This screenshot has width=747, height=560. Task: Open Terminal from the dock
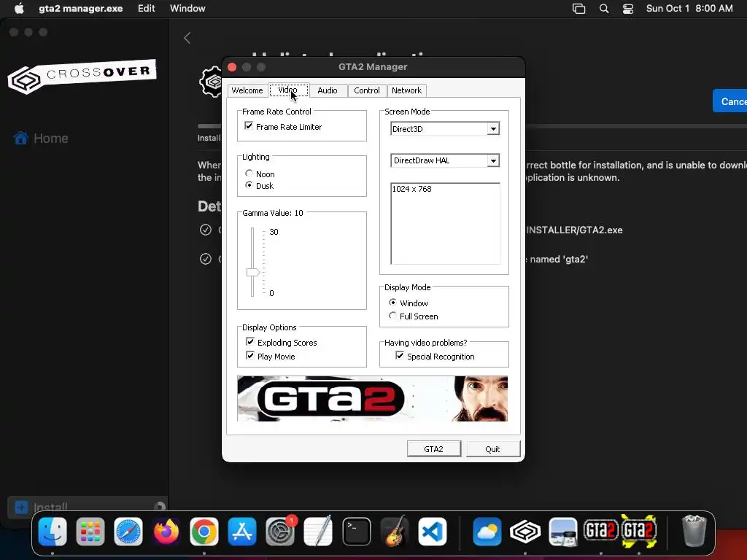[x=356, y=532]
